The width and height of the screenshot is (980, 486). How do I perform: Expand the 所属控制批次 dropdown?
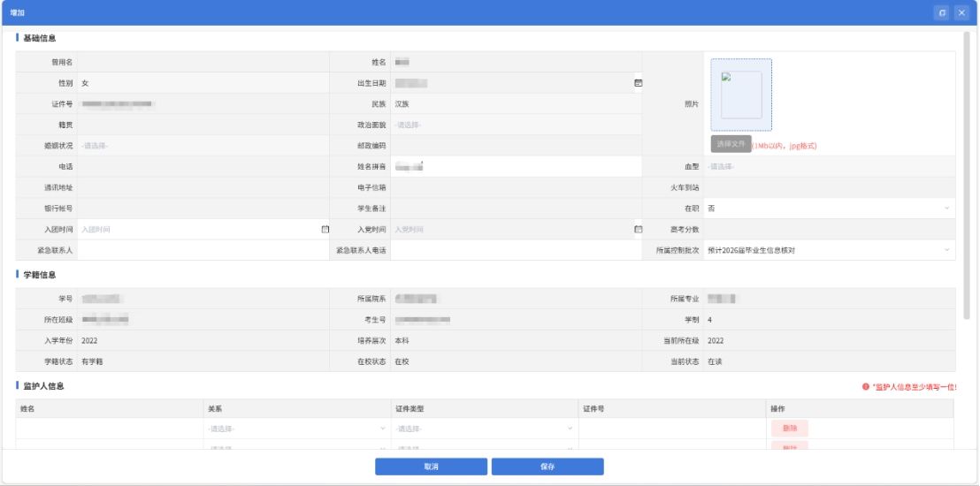(829, 250)
